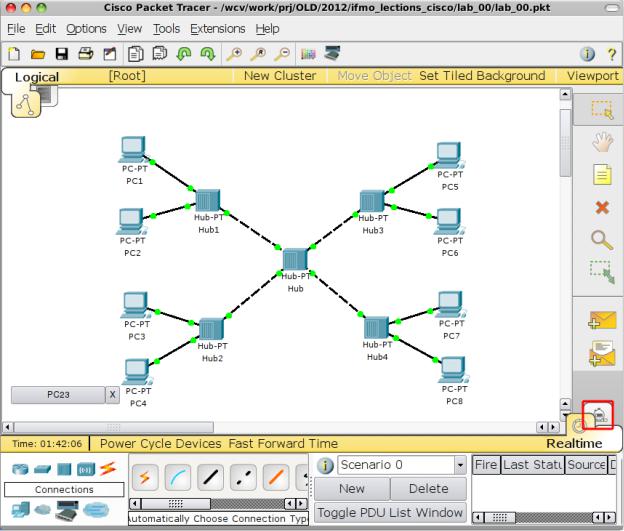Select Routers device category icon
624x531 pixels.
coord(20,469)
